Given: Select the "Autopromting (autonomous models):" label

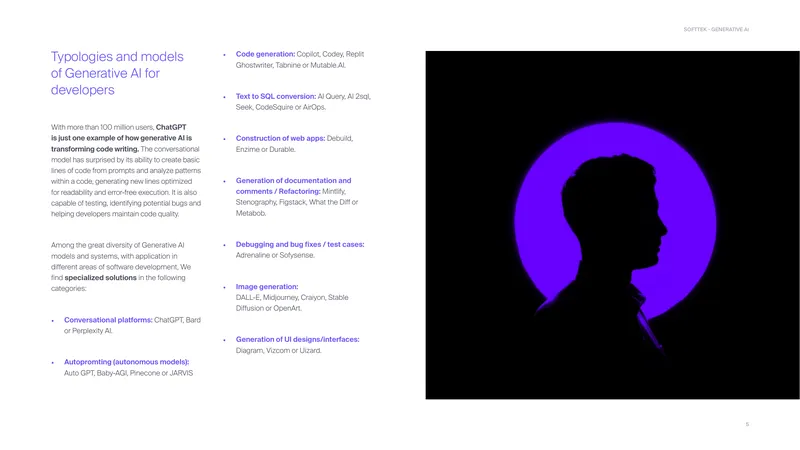Looking at the screenshot, I should (127, 362).
